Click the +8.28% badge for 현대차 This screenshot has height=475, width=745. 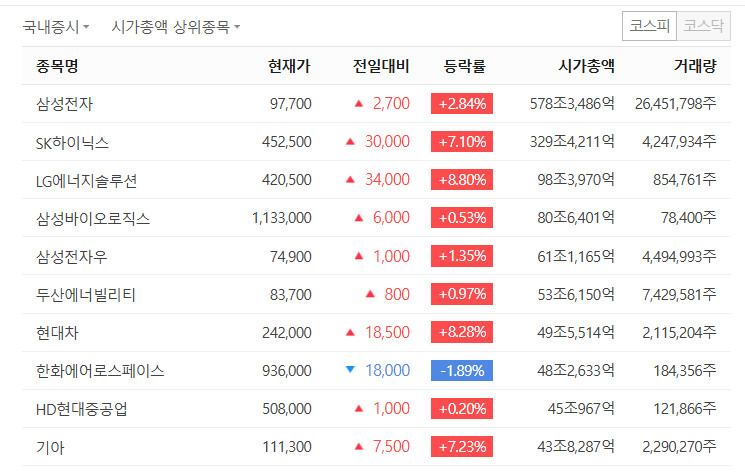[462, 332]
